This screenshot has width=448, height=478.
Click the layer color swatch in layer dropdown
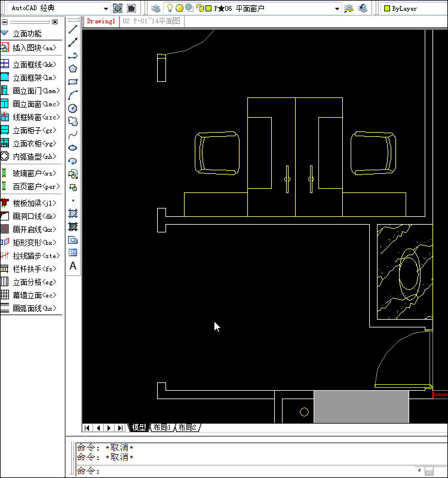click(208, 8)
